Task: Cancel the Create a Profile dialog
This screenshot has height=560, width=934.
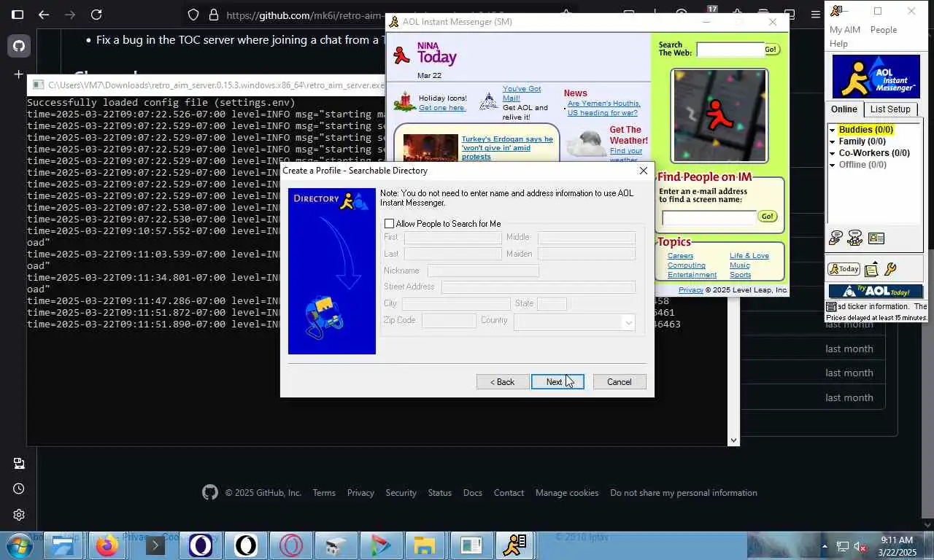Action: pyautogui.click(x=620, y=382)
